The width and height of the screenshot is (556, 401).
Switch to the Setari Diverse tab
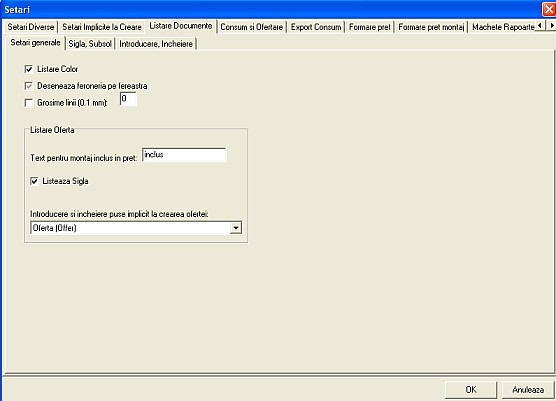click(x=31, y=27)
